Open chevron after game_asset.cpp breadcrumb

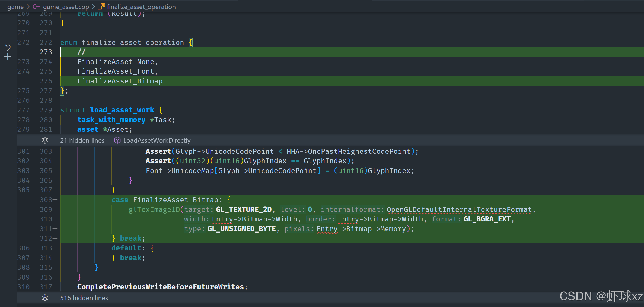[x=93, y=7]
